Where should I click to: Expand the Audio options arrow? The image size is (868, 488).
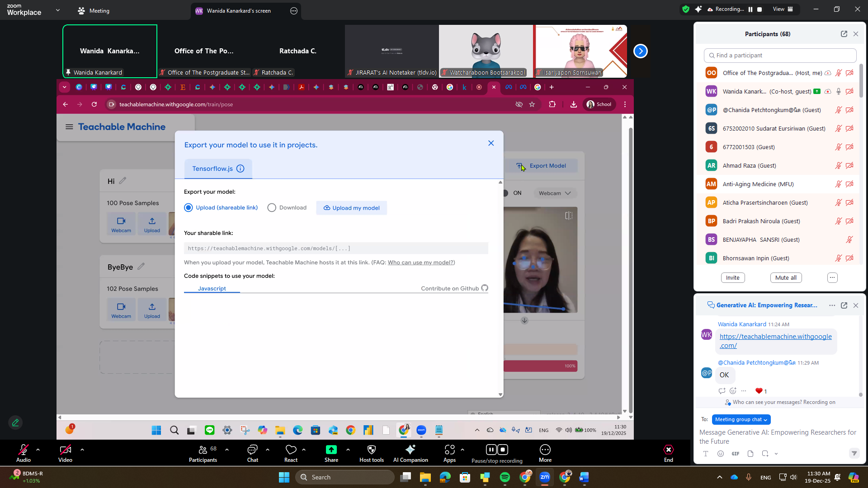pos(38,450)
